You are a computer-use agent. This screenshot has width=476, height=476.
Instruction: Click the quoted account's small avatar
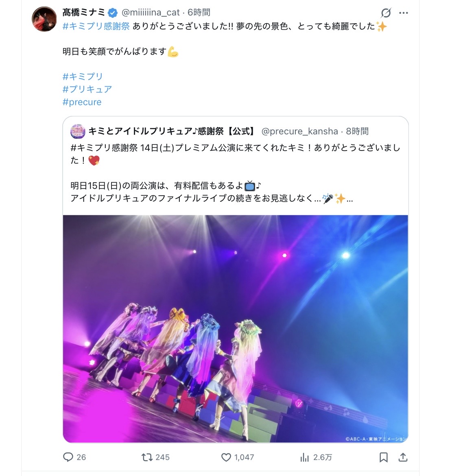click(78, 131)
